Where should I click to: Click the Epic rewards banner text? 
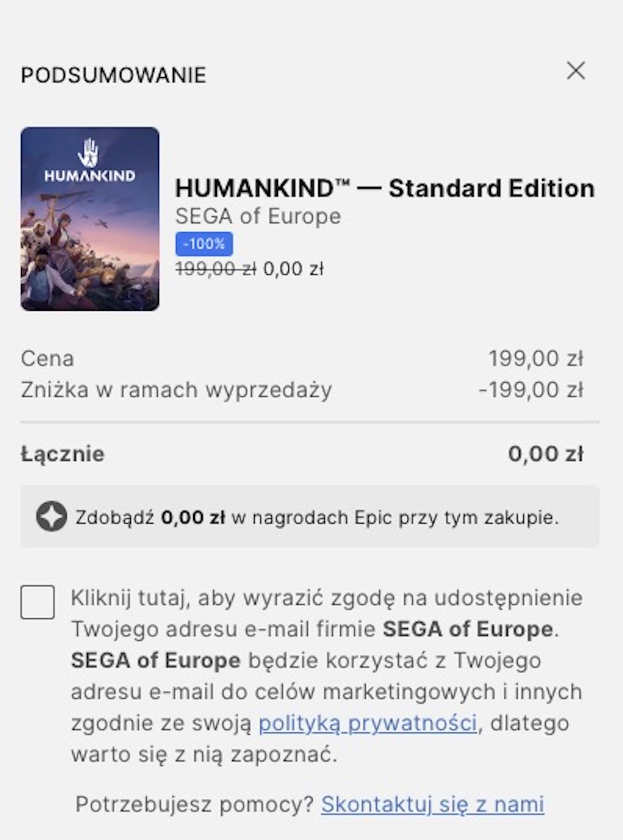pos(317,517)
